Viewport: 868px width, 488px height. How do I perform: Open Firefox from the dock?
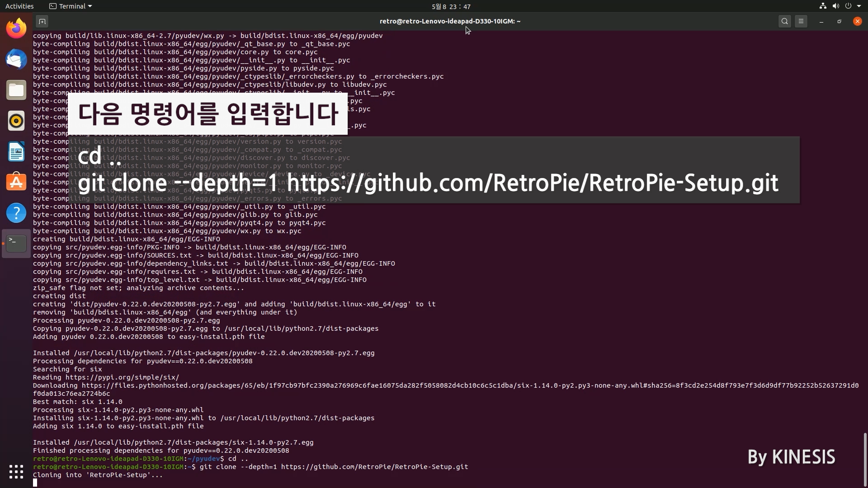click(16, 28)
